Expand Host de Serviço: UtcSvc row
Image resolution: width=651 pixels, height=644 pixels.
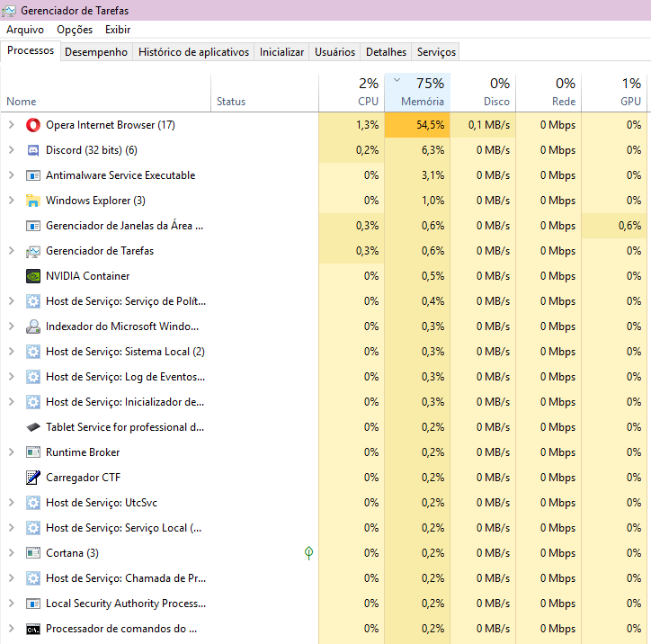[x=12, y=503]
